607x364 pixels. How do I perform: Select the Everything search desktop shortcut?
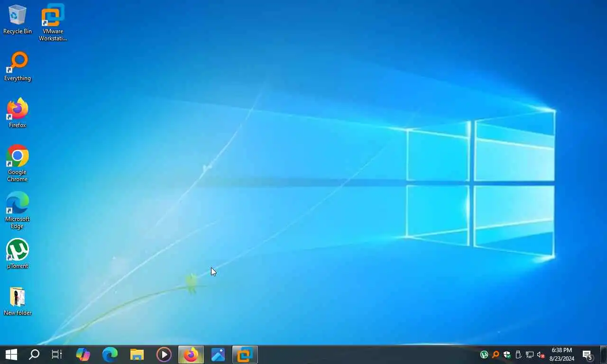coord(18,66)
